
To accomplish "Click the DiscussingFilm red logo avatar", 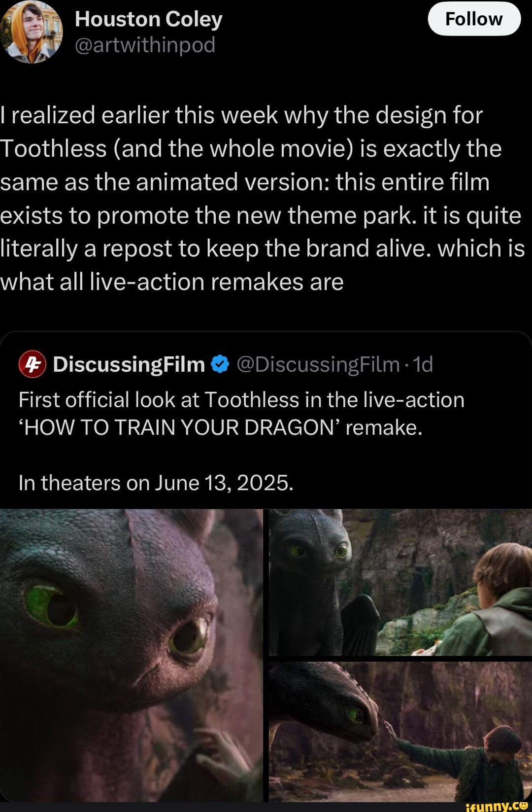I will tap(32, 364).
